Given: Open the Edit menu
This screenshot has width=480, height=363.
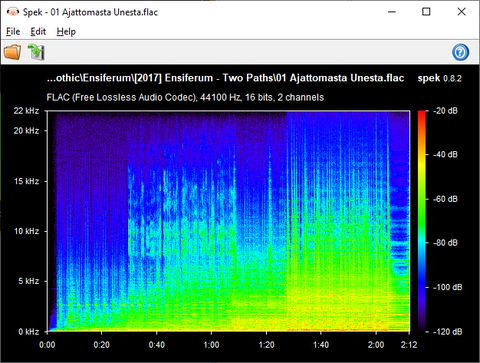Looking at the screenshot, I should click(38, 32).
